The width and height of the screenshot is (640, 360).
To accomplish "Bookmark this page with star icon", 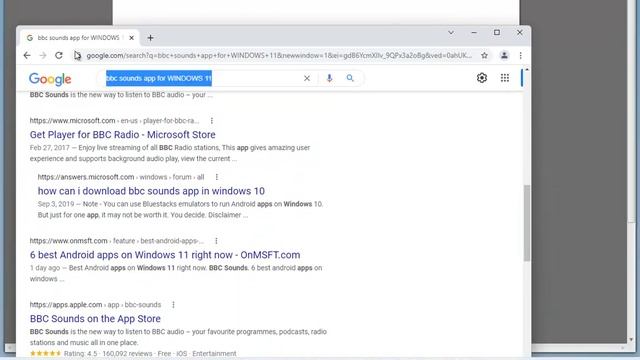I will (x=484, y=56).
